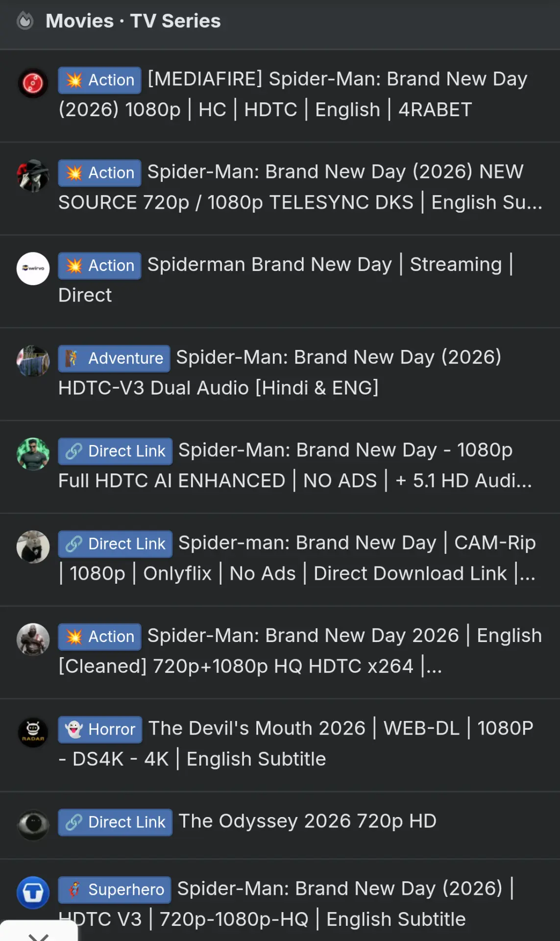
Task: Click the green-glow avatar on AI ENHANCED post
Action: (x=33, y=454)
